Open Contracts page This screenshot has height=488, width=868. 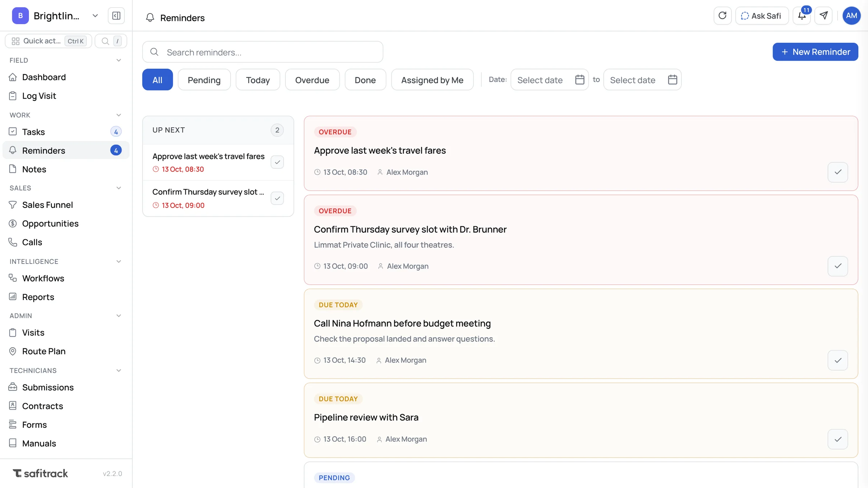pyautogui.click(x=66, y=406)
